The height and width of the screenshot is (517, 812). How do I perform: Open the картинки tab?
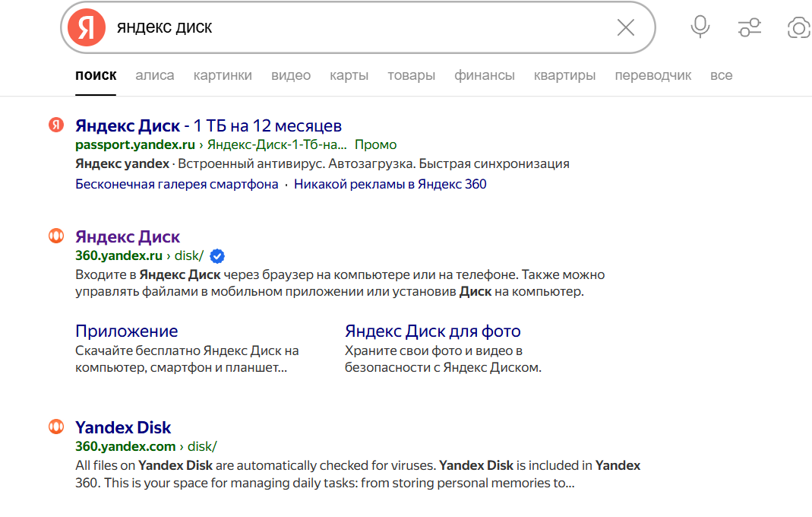(223, 76)
